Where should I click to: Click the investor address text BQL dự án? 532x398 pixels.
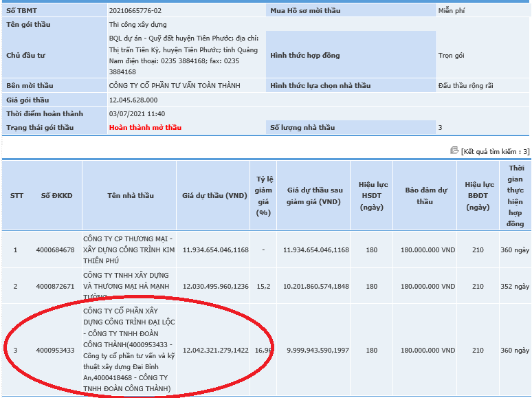coord(184,55)
